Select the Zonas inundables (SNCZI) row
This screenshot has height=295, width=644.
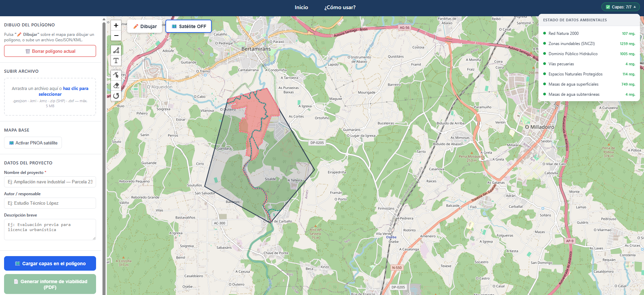tap(589, 44)
